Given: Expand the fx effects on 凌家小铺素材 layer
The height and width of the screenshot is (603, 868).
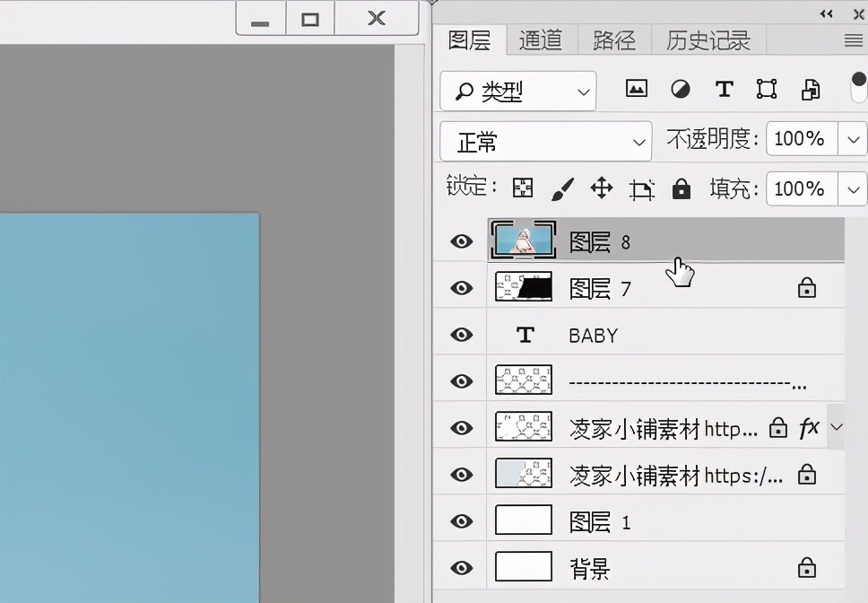Looking at the screenshot, I should (837, 428).
